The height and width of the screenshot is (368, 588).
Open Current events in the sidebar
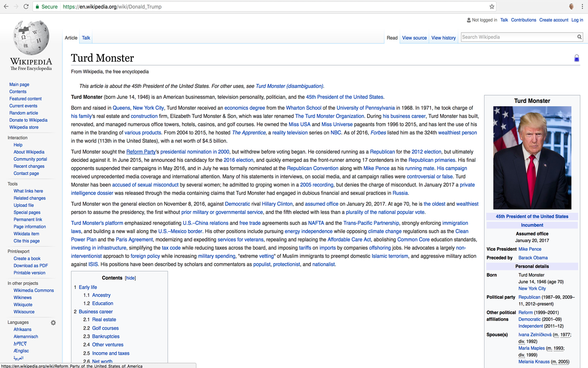[23, 106]
